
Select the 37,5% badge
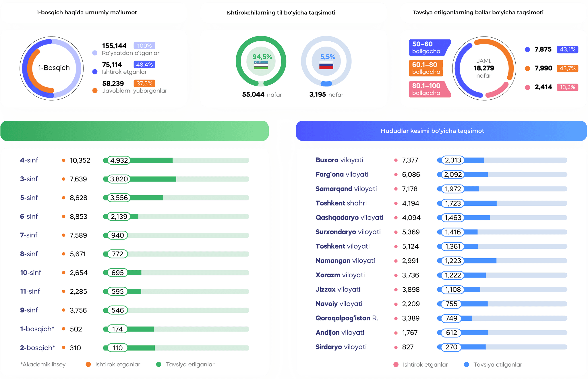point(144,83)
